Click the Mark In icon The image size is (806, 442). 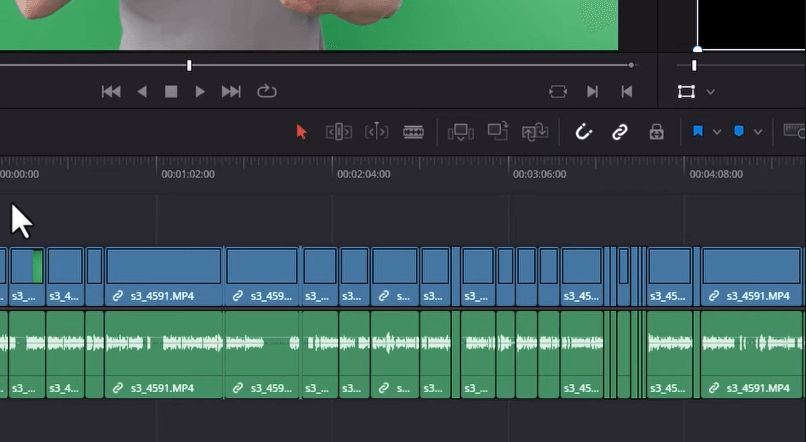(x=592, y=91)
